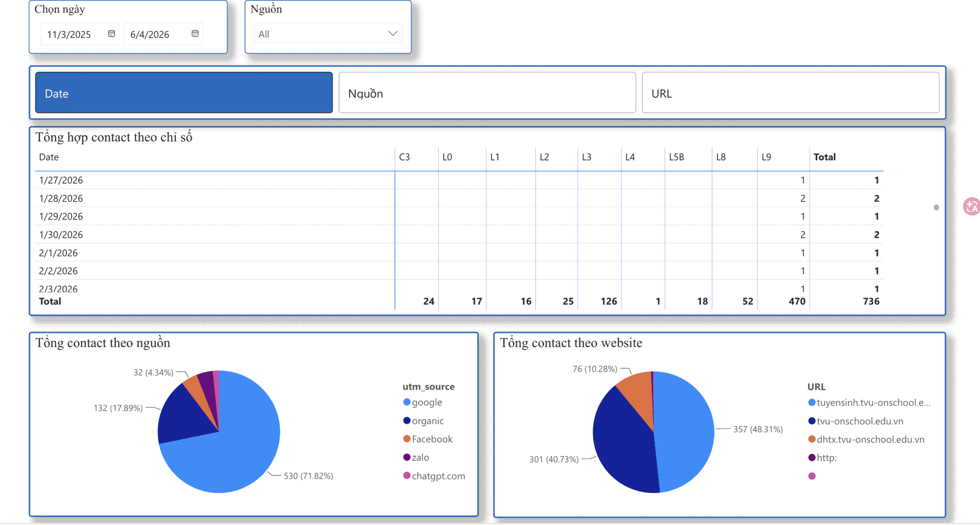Select http: legend entry in URL legend

click(x=822, y=458)
